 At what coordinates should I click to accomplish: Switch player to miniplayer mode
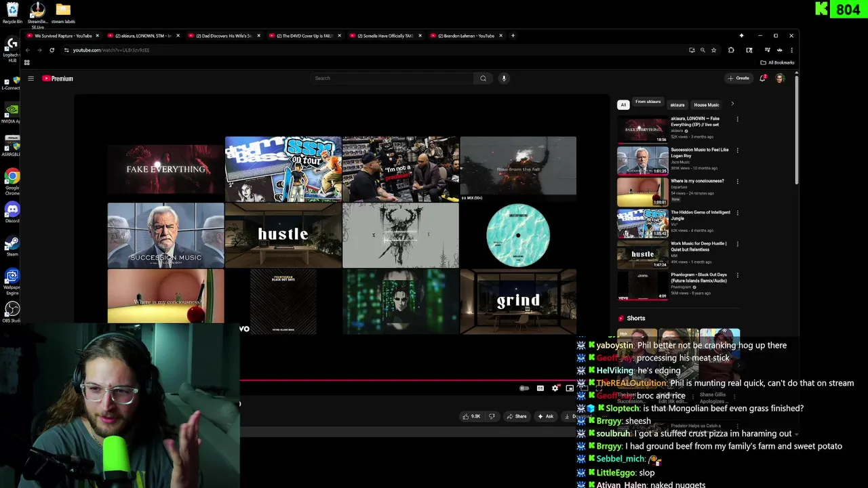point(570,388)
